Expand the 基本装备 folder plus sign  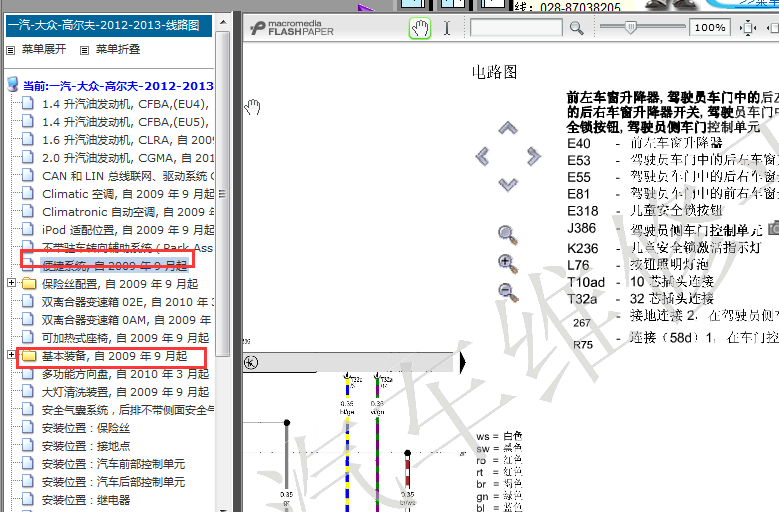pyautogui.click(x=11, y=355)
